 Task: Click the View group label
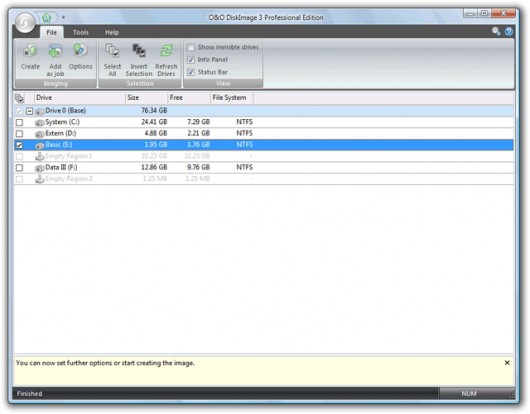(x=223, y=83)
